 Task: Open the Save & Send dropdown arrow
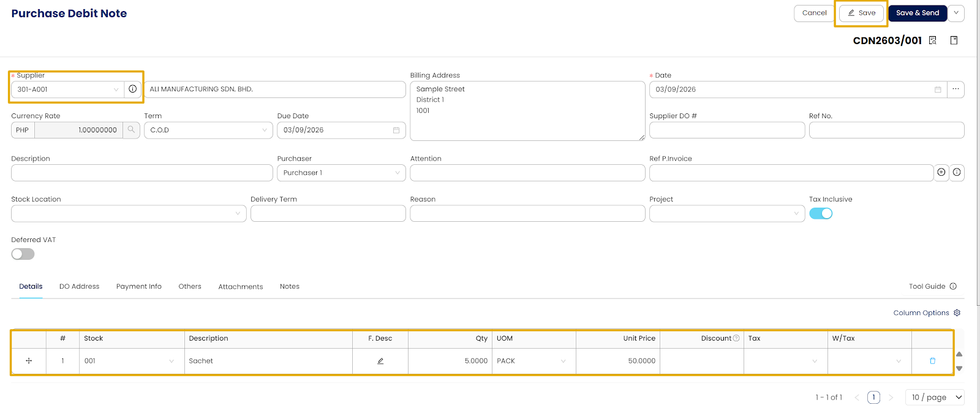pos(956,13)
